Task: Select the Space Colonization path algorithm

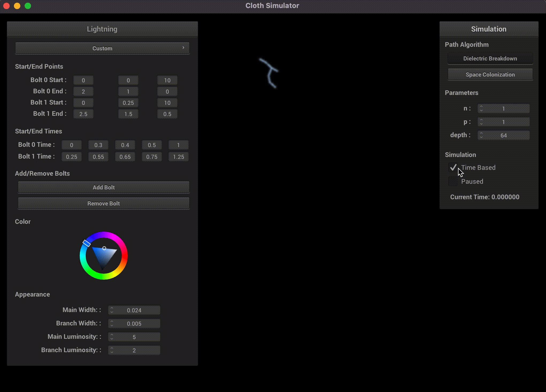Action: pyautogui.click(x=490, y=74)
